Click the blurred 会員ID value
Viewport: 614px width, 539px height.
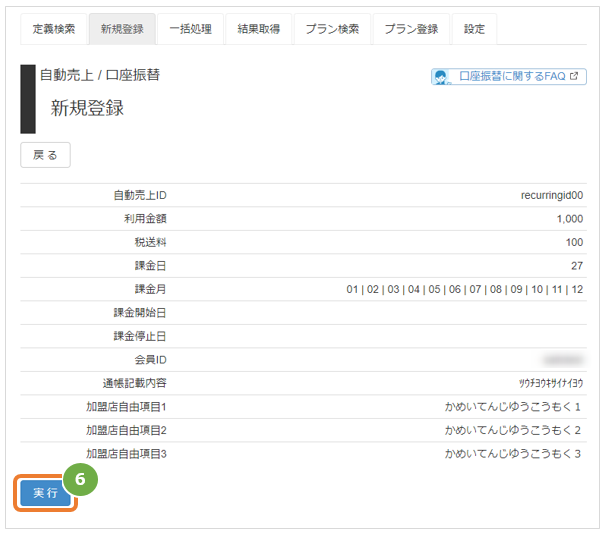tap(563, 360)
